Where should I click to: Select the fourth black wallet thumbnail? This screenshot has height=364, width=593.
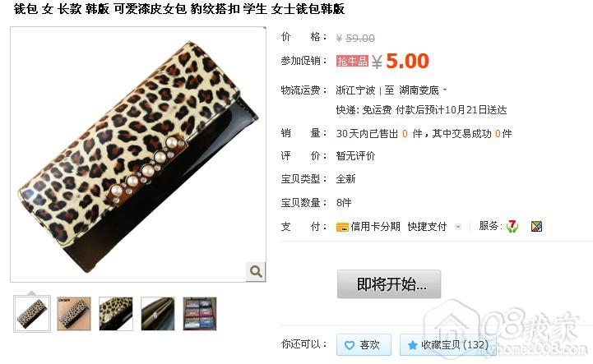[158, 314]
